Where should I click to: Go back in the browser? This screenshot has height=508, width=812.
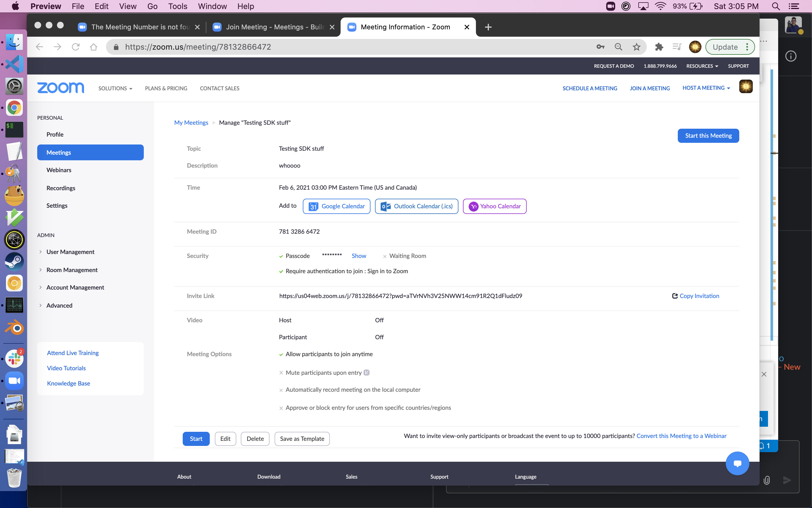[39, 47]
